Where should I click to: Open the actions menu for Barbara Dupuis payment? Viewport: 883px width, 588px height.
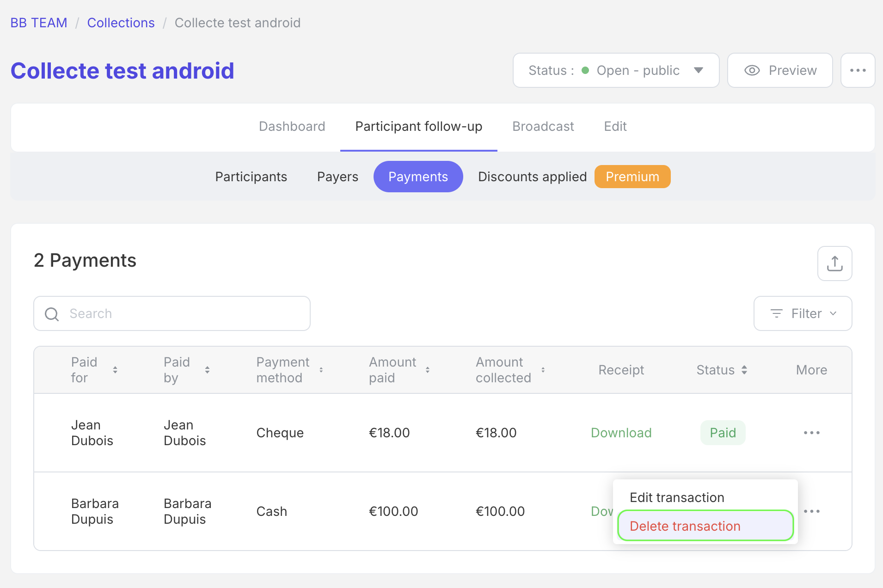[812, 511]
